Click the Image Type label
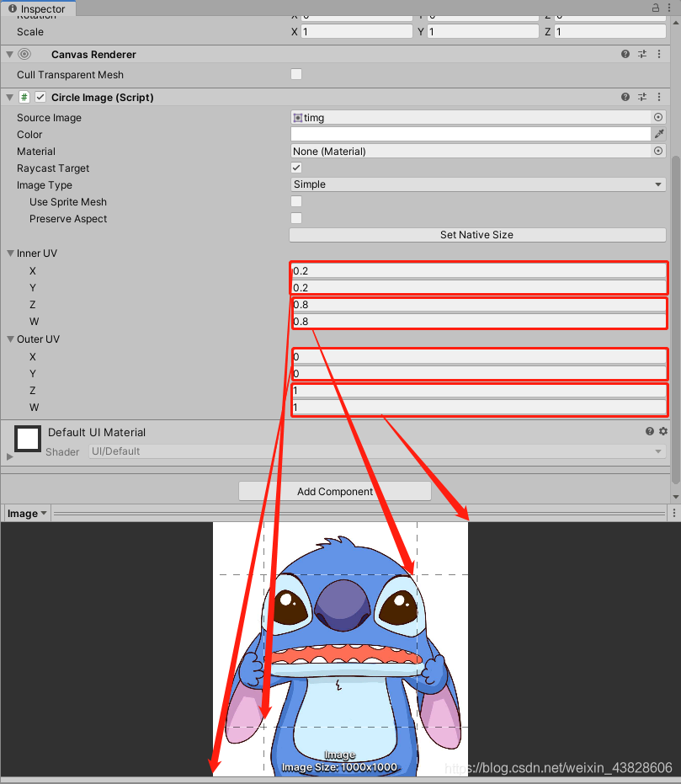The height and width of the screenshot is (784, 681). click(45, 185)
